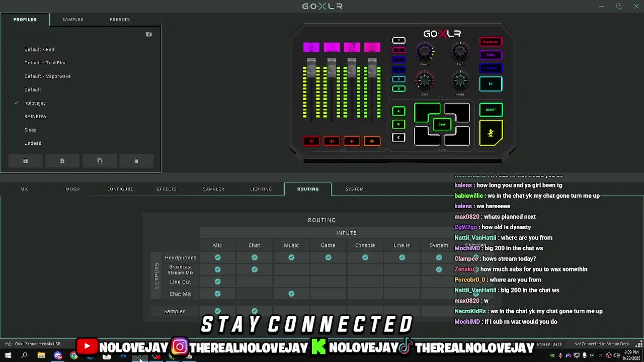Click the sampler Clear button
Image resolution: width=644 pixels, height=362 pixels.
point(442,124)
